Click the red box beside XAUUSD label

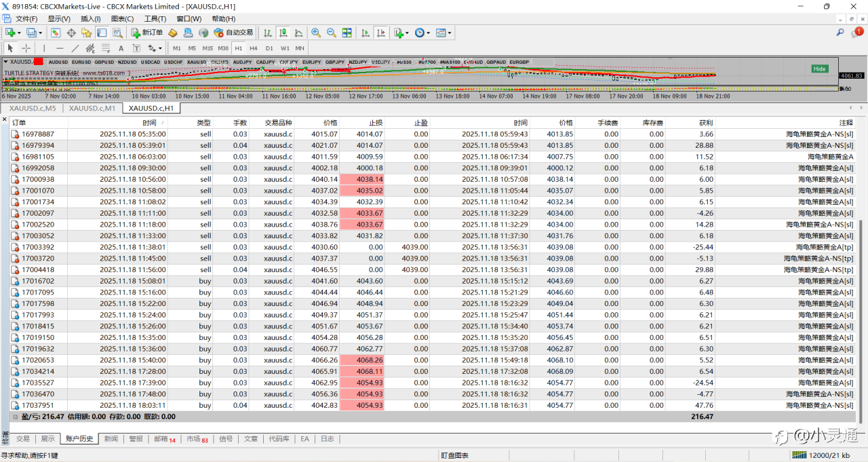click(x=39, y=62)
